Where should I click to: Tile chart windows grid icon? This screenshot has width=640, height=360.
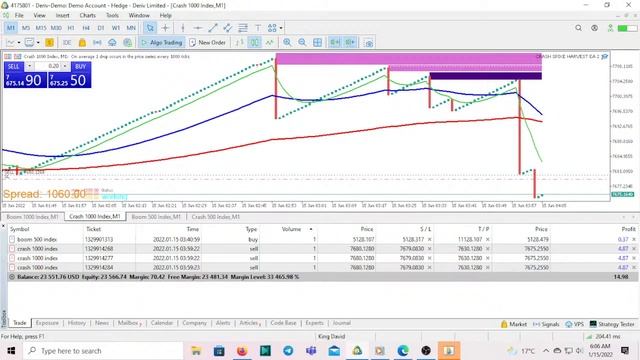317,42
